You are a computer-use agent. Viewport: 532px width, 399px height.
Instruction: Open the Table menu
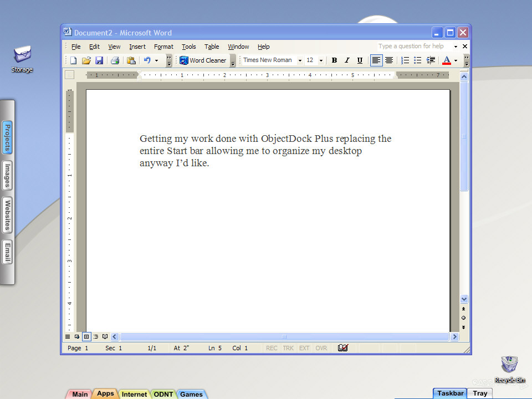pos(212,47)
